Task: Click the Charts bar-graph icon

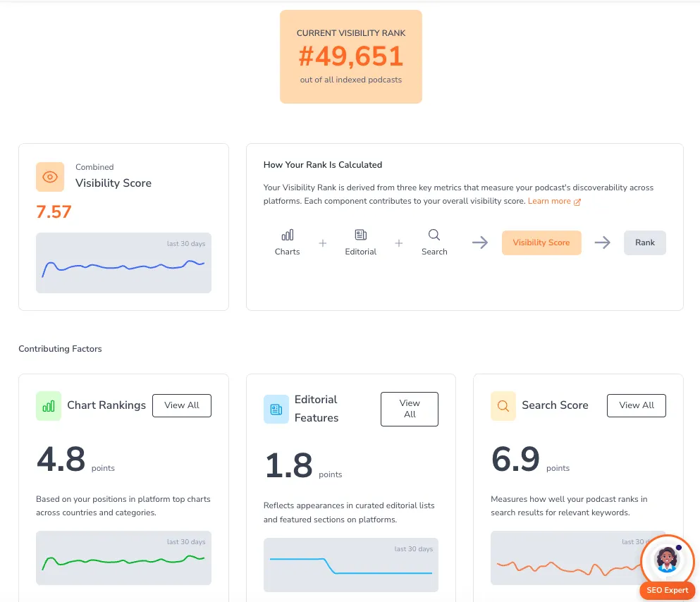Action: click(287, 235)
